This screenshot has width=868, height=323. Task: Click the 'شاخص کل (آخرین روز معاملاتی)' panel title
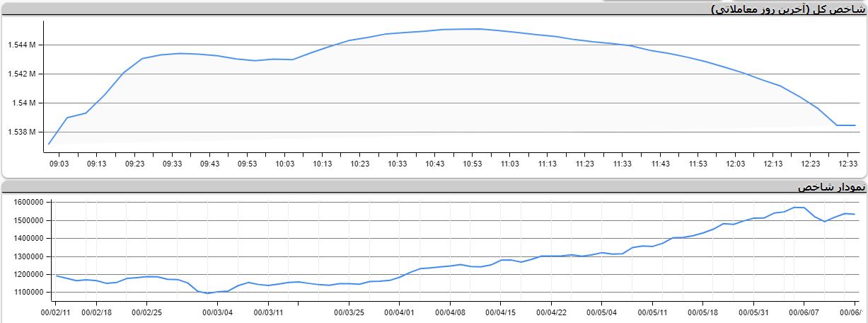tap(789, 9)
